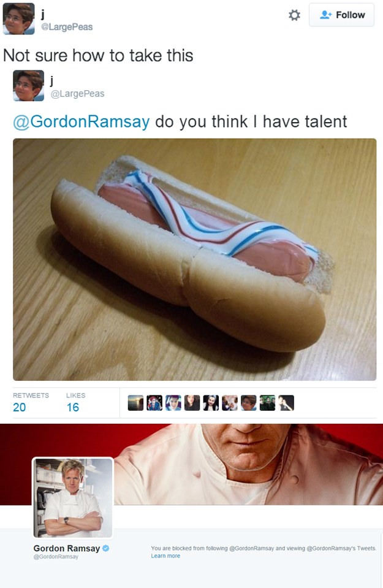
Task: Open the quoted tweet's @LargePeas handle
Action: pos(78,94)
